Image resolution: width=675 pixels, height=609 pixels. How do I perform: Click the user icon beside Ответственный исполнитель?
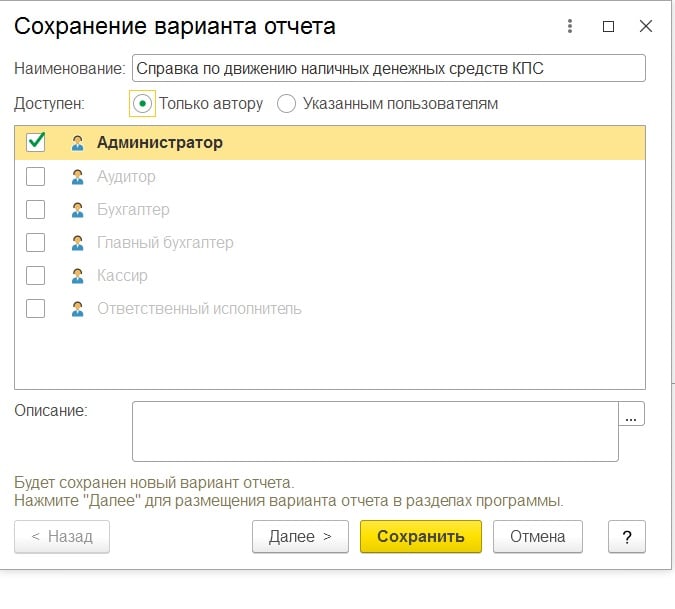(77, 309)
